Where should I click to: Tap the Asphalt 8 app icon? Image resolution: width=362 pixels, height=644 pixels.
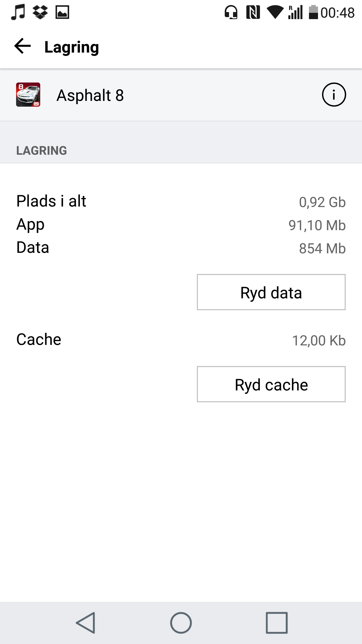coord(28,95)
